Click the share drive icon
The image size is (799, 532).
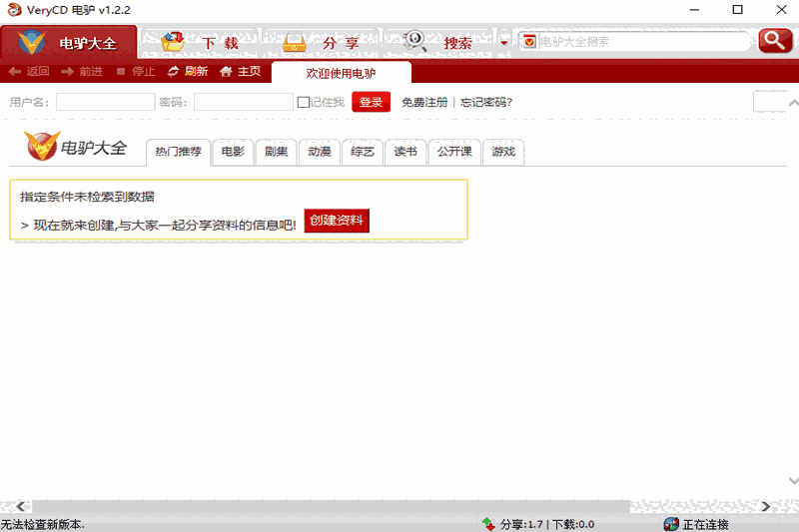point(294,43)
